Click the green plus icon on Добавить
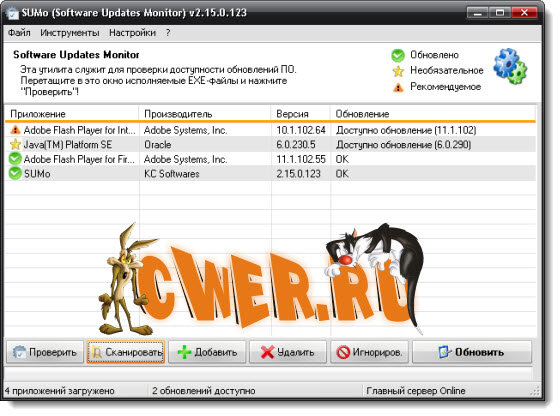The height and width of the screenshot is (416, 560). (x=184, y=352)
